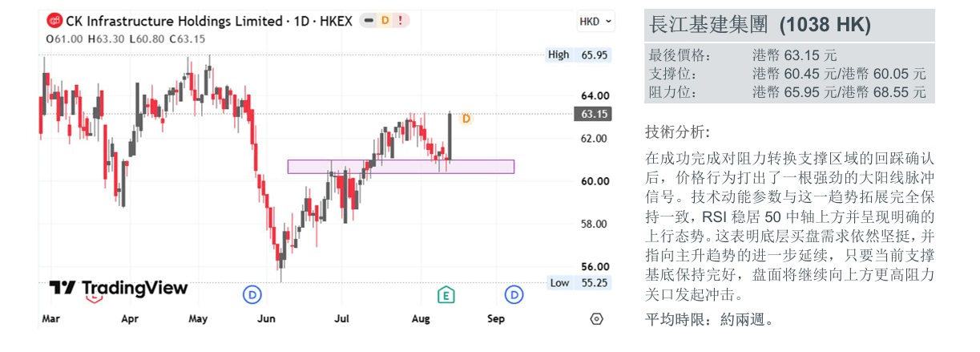This screenshot has height=352, width=980.
Task: Click the TradingView logo
Action: pyautogui.click(x=118, y=289)
